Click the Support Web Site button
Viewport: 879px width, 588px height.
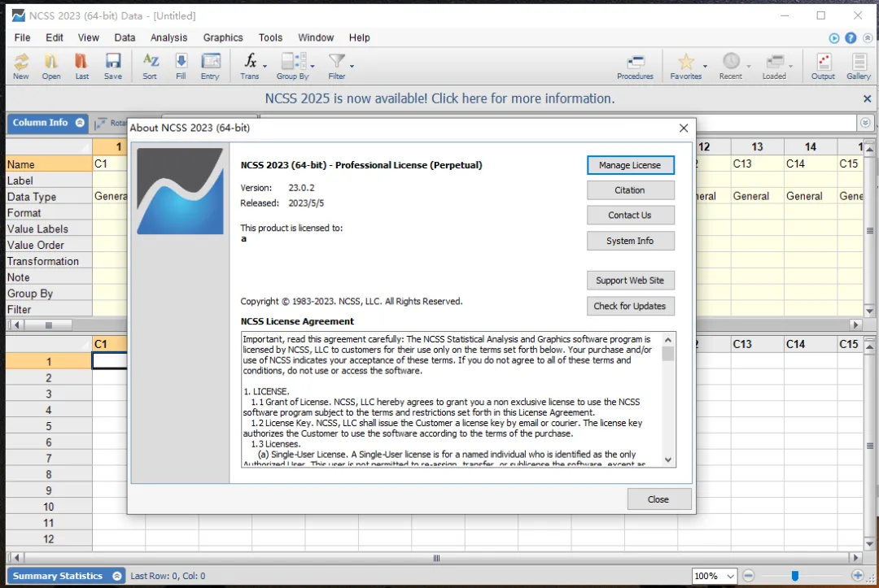point(630,281)
